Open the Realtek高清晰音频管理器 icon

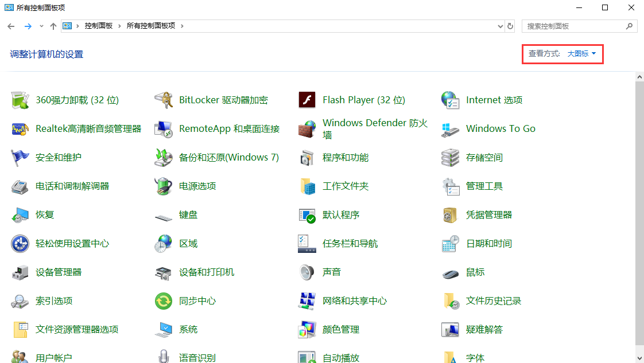[x=20, y=128]
